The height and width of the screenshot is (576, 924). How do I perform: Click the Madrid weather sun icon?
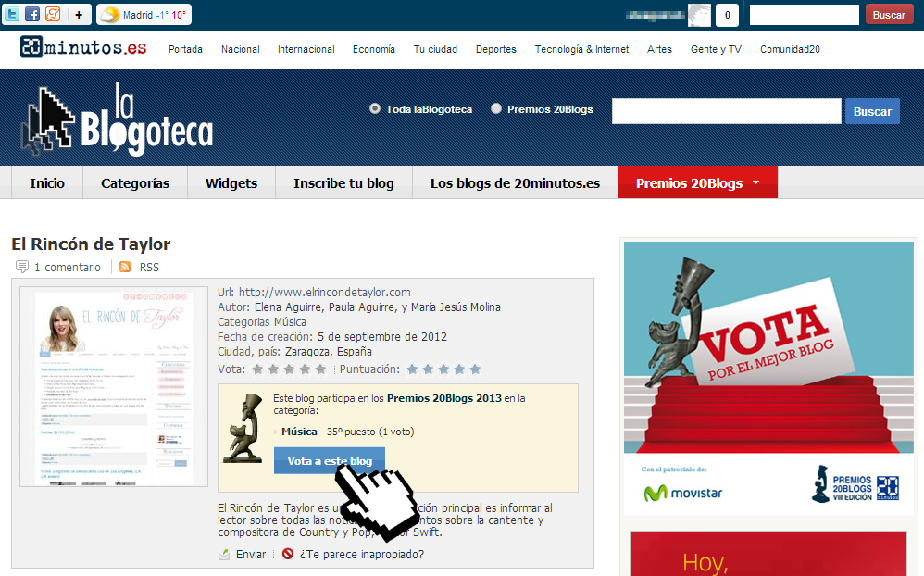(110, 15)
